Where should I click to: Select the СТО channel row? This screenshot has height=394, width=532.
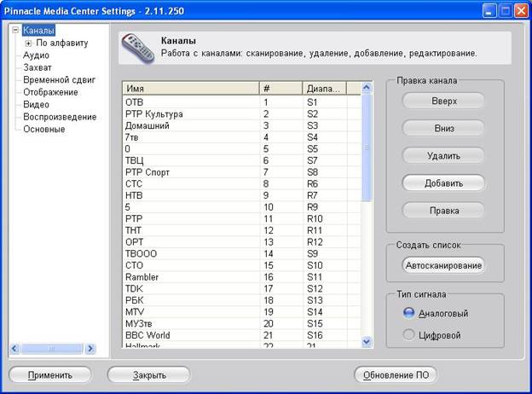(x=241, y=265)
